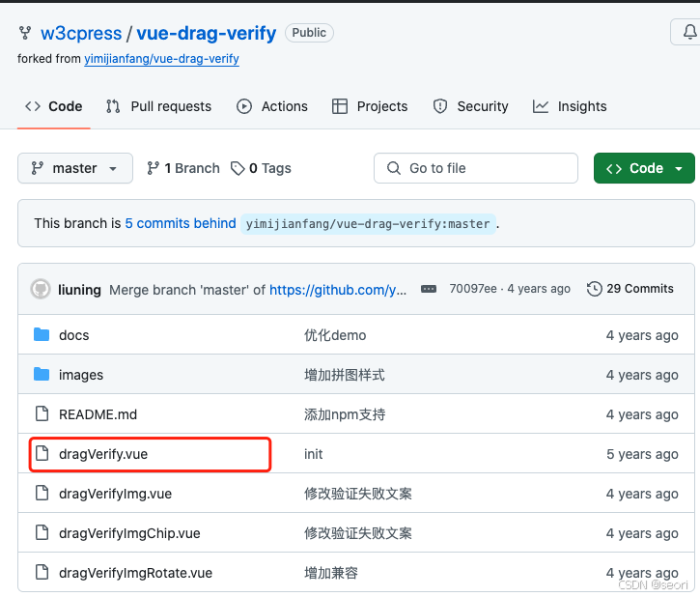Open liuning author link
The height and width of the screenshot is (597, 700).
79,290
